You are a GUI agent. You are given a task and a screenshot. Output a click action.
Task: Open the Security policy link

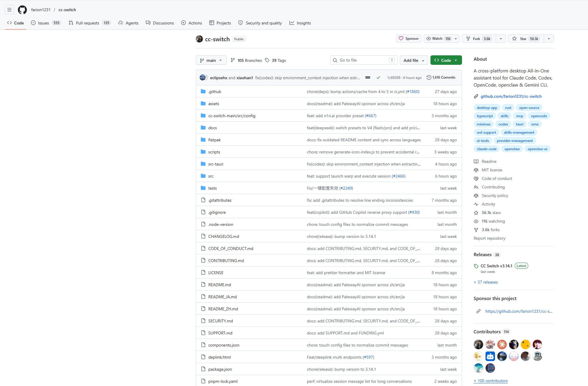495,196
